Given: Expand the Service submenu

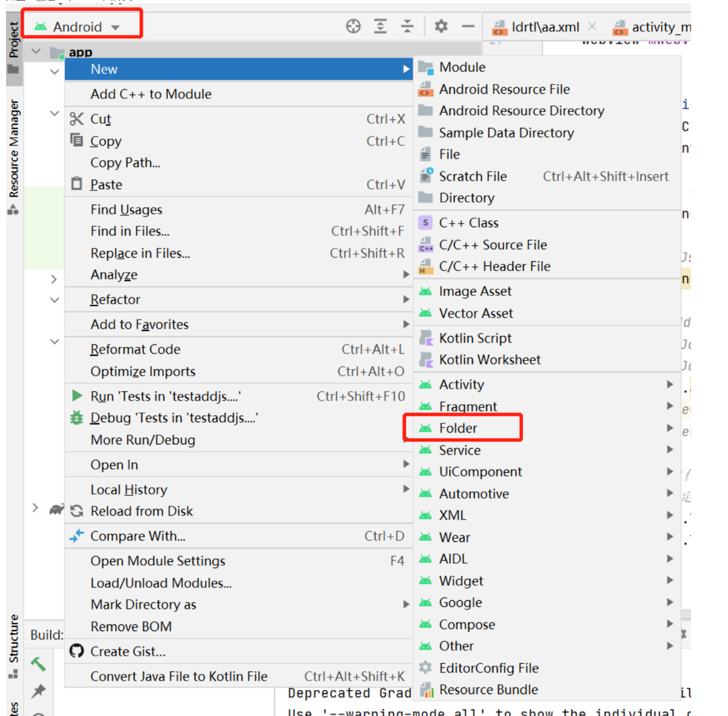Looking at the screenshot, I should pos(547,450).
